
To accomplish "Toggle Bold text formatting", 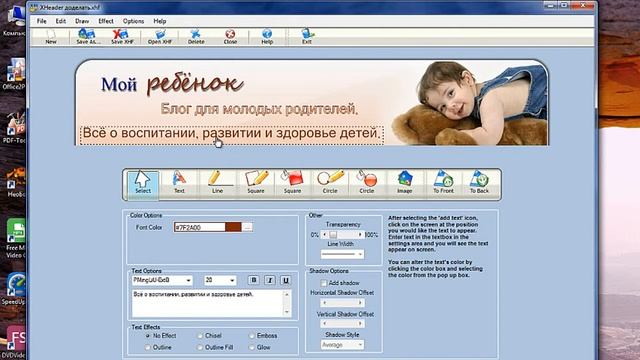I will [x=253, y=280].
